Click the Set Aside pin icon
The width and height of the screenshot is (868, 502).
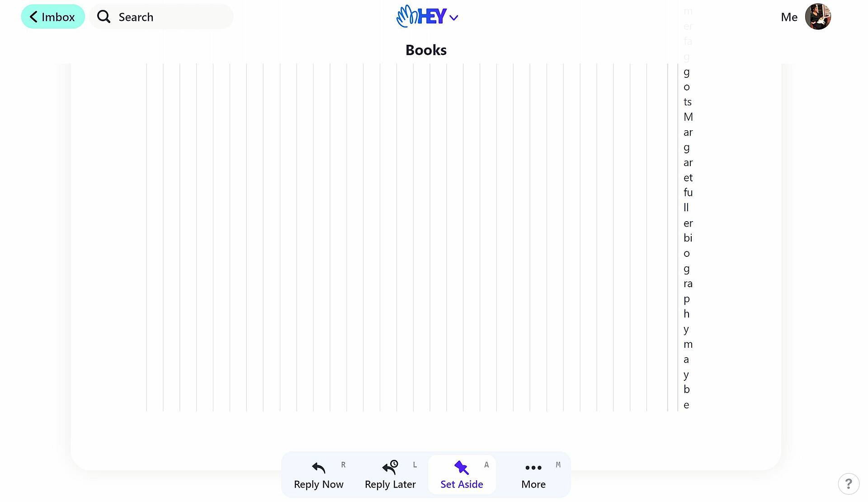[462, 468]
